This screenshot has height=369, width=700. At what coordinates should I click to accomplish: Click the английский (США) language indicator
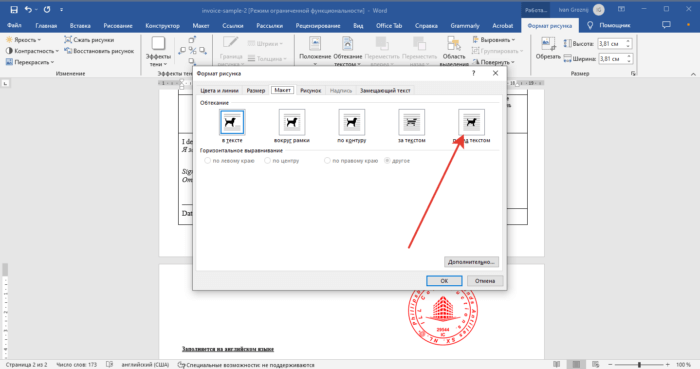145,365
